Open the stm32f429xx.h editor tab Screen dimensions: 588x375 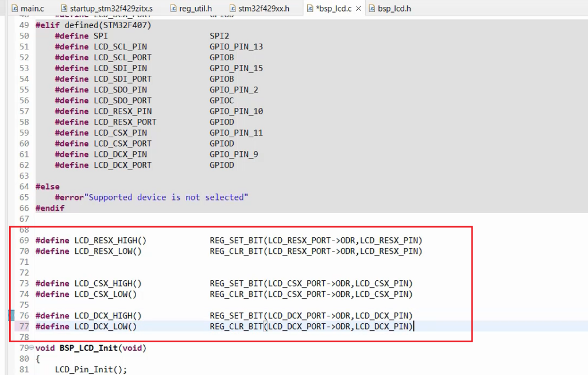tap(260, 8)
